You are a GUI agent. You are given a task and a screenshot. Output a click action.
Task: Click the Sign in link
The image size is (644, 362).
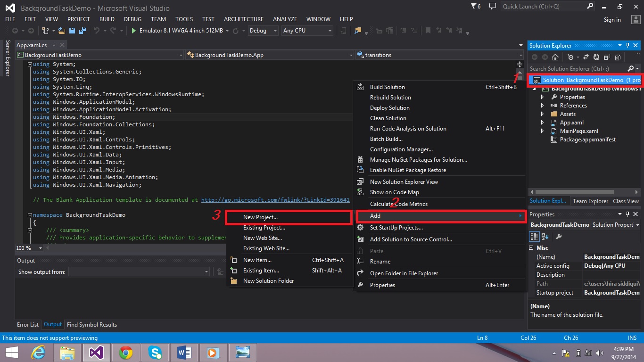pos(612,20)
